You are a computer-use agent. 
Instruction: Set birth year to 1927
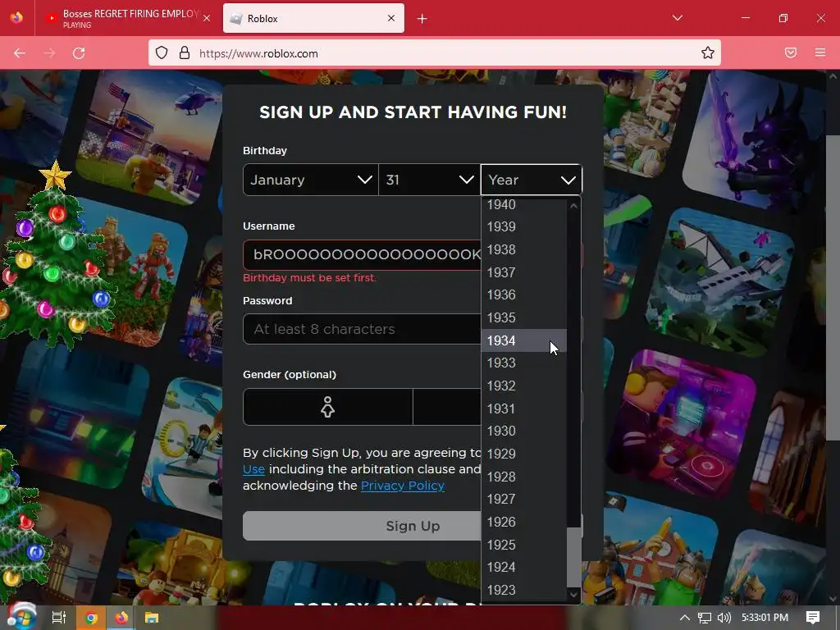click(524, 500)
